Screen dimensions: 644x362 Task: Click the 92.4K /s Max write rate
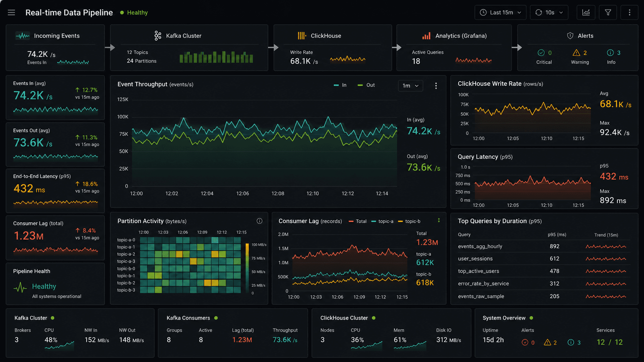pos(615,132)
